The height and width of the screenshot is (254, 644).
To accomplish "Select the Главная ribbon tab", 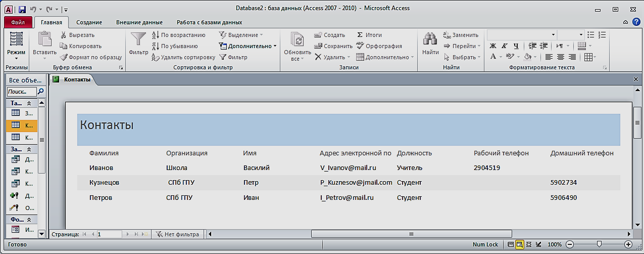I will 52,22.
